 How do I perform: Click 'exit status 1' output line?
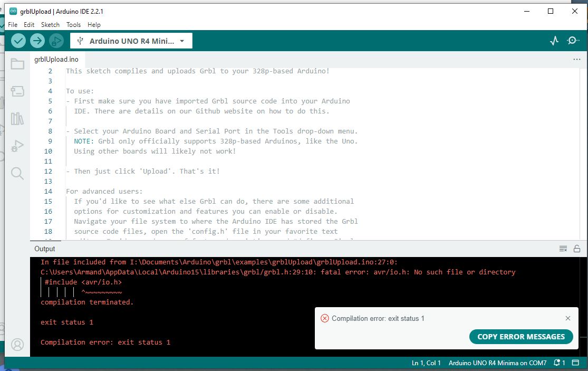pos(67,322)
